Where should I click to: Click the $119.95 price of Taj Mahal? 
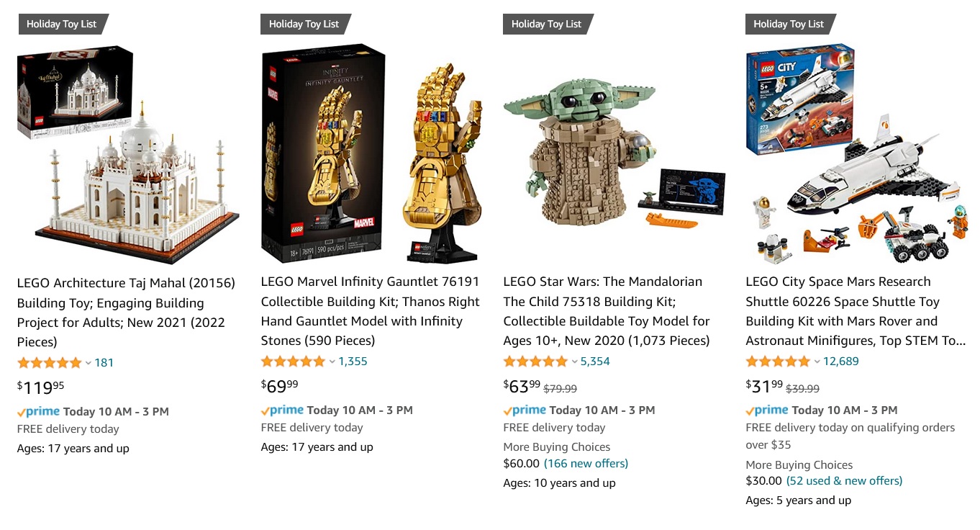point(40,388)
